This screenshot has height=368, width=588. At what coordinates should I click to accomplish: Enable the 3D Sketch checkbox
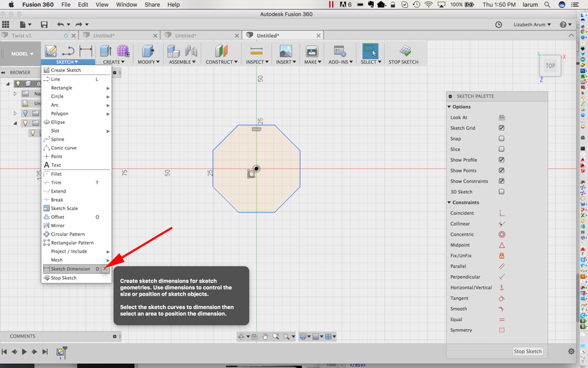click(x=502, y=192)
